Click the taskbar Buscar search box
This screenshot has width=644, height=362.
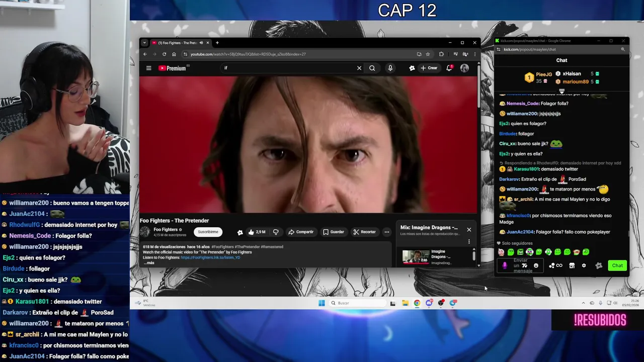pyautogui.click(x=358, y=303)
